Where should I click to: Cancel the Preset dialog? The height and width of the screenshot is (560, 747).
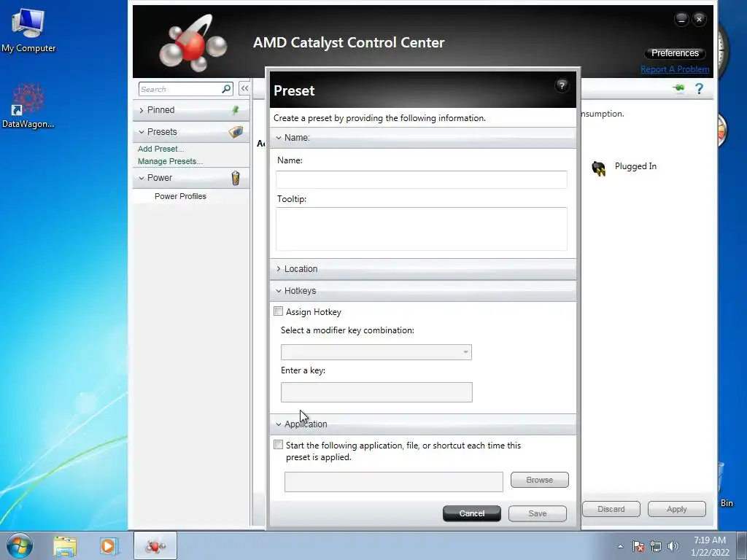[x=472, y=513]
